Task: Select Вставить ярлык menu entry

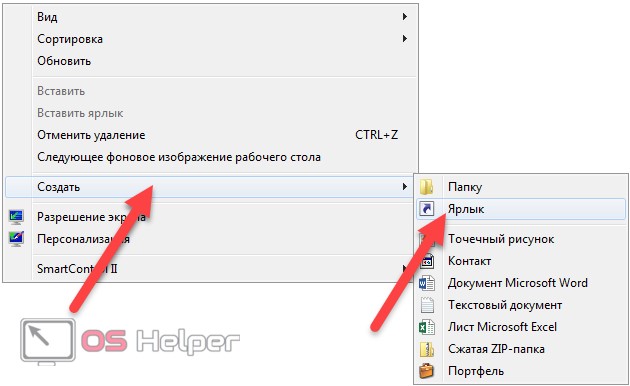Action: click(x=210, y=113)
